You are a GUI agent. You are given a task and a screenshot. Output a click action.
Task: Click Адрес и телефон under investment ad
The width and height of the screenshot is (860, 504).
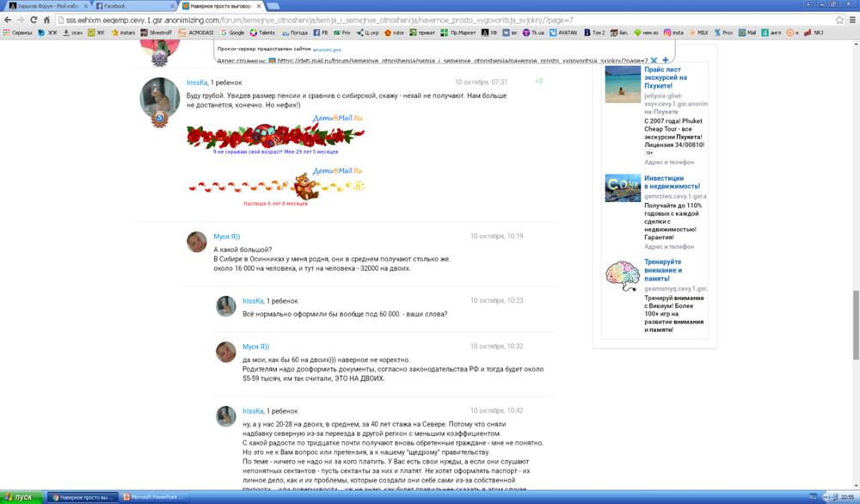click(669, 247)
